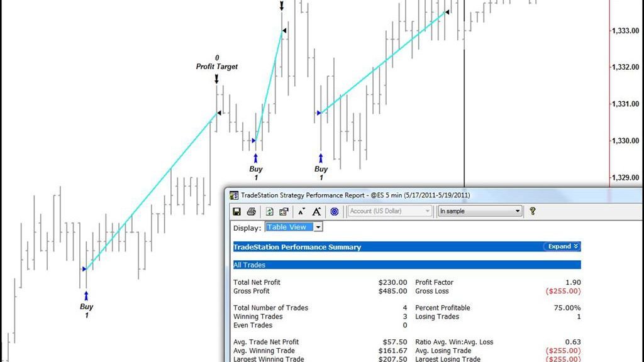Click the Total Net Profit row label
The height and width of the screenshot is (362, 644).
click(257, 282)
